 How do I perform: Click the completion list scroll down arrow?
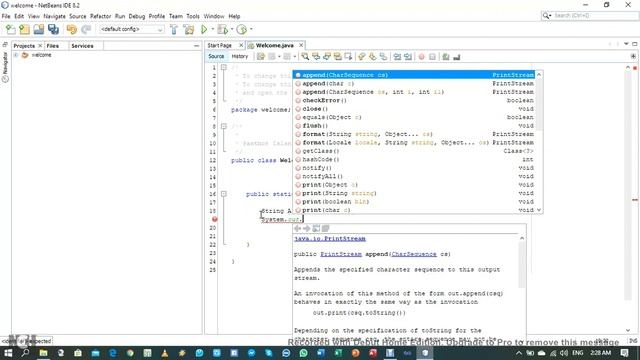click(539, 210)
